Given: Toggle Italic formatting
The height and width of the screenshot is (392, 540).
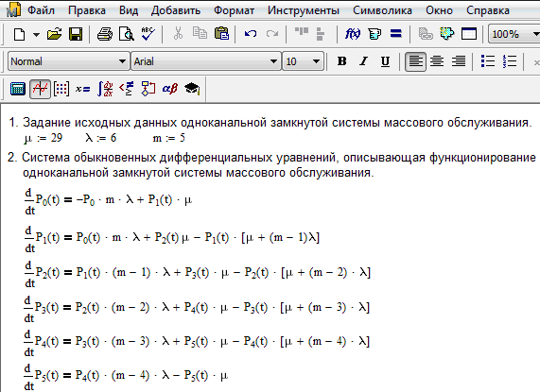Looking at the screenshot, I should click(x=363, y=61).
